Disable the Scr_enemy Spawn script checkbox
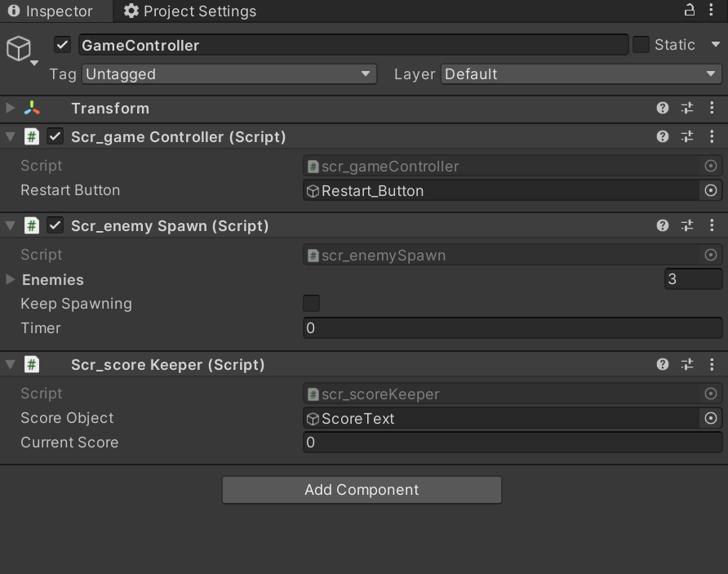728x574 pixels. (x=55, y=226)
